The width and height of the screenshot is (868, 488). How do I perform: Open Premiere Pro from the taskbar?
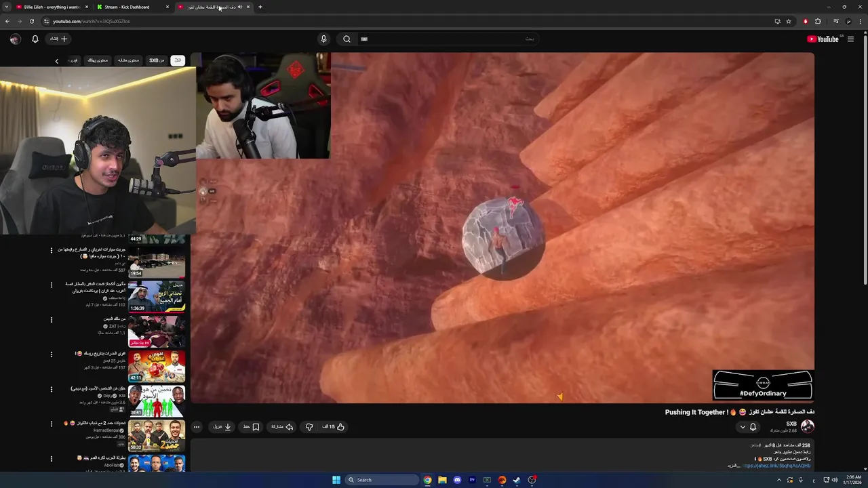(472, 480)
